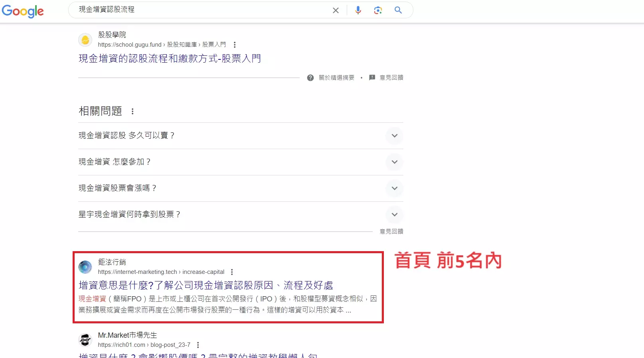
Task: Open more options beside school.gugu.fund URL
Action: point(235,45)
